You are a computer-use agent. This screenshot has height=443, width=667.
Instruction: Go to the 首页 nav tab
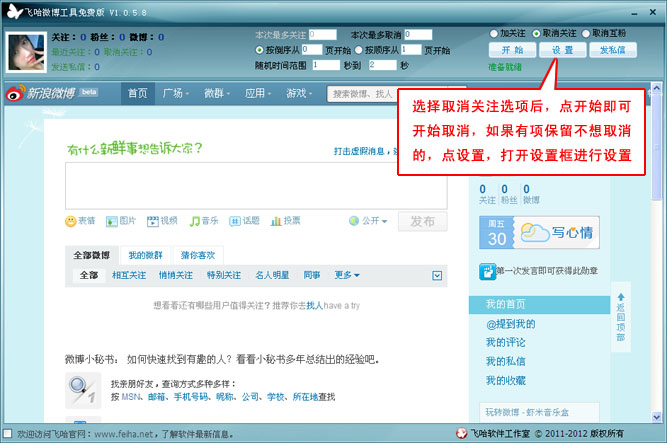(137, 93)
